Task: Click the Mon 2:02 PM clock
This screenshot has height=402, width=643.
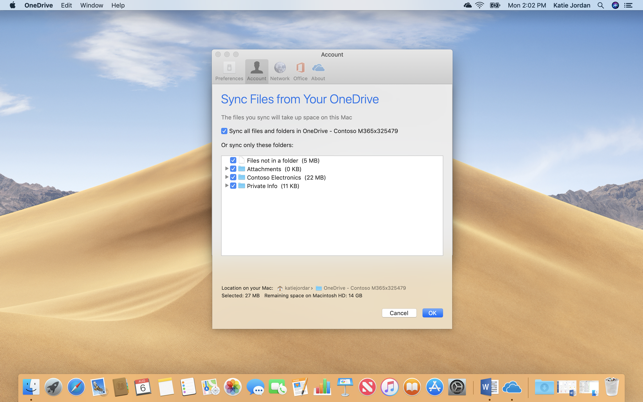Action: pyautogui.click(x=527, y=5)
